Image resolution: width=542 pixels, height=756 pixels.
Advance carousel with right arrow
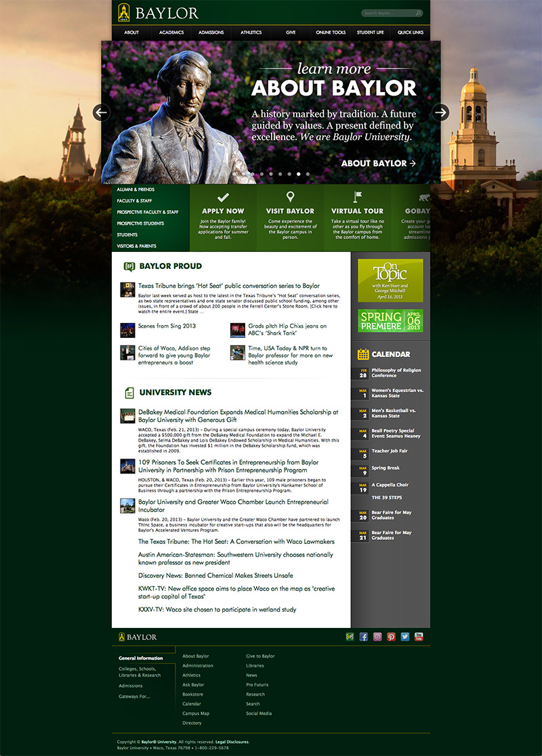440,112
